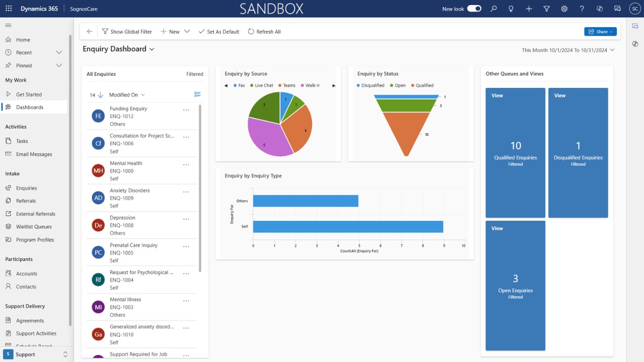This screenshot has width=644, height=362.
Task: Open the Copilot icon in header
Action: pyautogui.click(x=599, y=9)
